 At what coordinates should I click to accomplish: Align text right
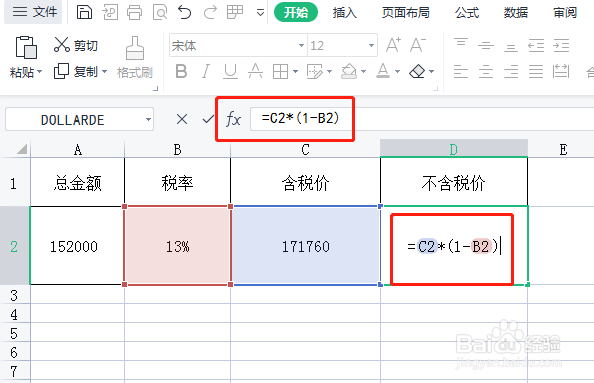pyautogui.click(x=511, y=71)
